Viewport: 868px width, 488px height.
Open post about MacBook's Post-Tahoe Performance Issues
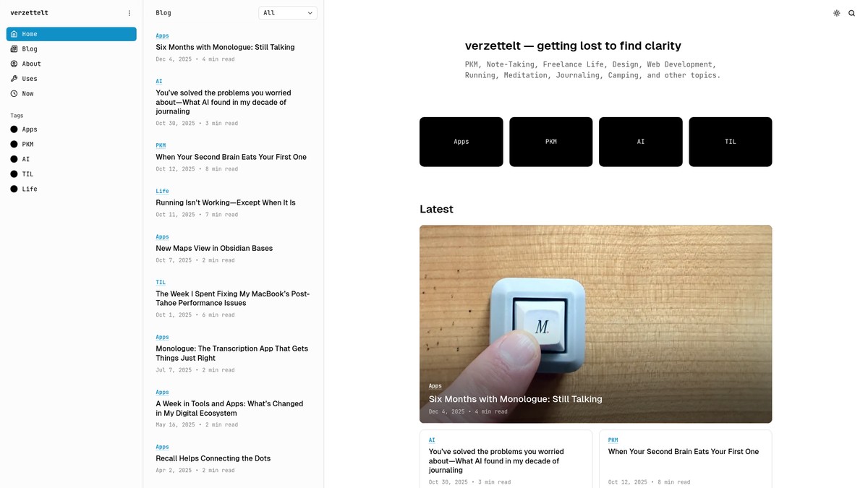click(x=233, y=299)
